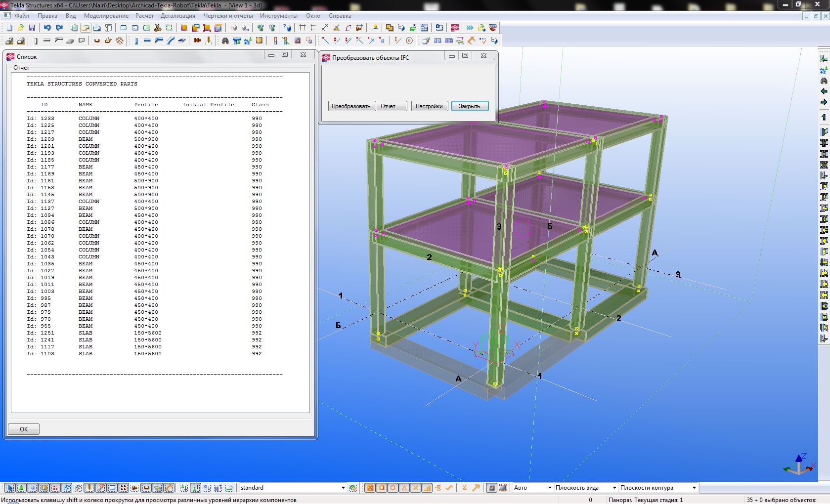Open the 'standard' selection filter dropdown
Viewport: 830px width, 504px height.
coord(343,488)
